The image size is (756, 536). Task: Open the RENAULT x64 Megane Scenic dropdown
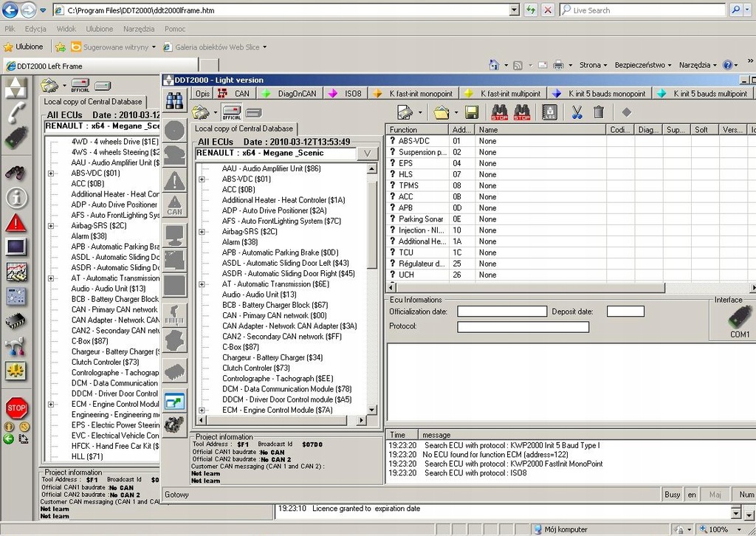(x=367, y=154)
